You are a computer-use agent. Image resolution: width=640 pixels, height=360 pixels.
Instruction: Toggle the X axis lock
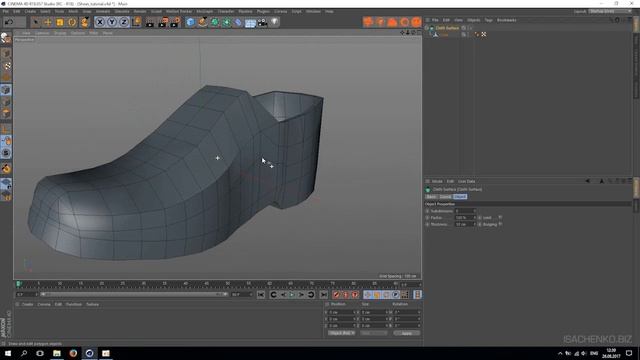pyautogui.click(x=100, y=22)
